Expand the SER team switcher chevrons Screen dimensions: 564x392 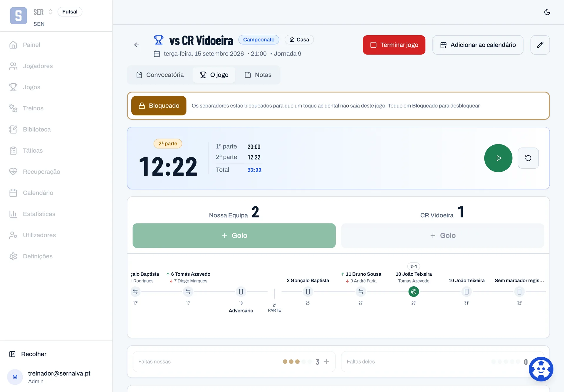tap(51, 12)
